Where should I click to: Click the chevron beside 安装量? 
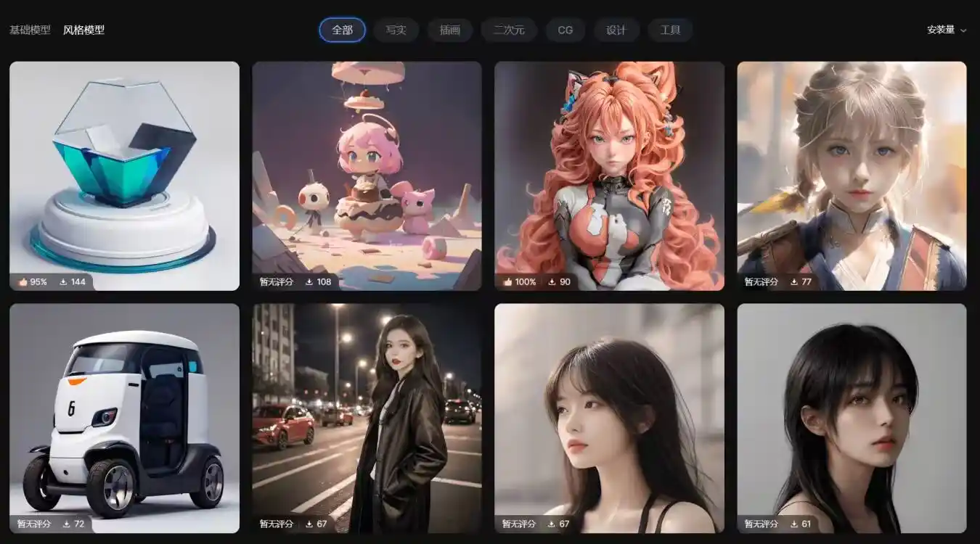(963, 30)
